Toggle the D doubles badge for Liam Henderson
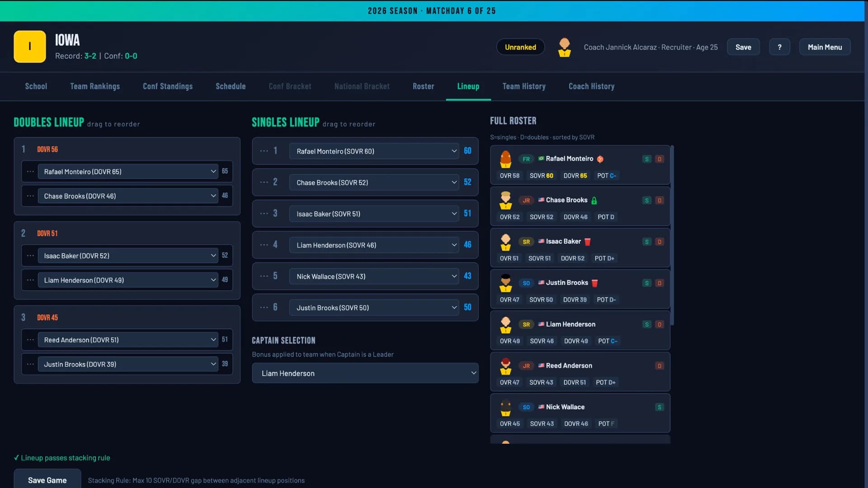 (659, 324)
